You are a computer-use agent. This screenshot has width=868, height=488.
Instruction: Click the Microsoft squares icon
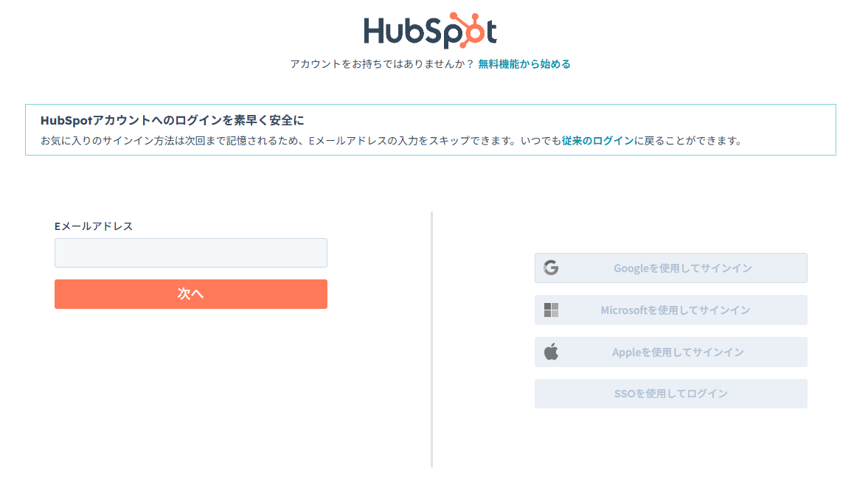tap(551, 310)
